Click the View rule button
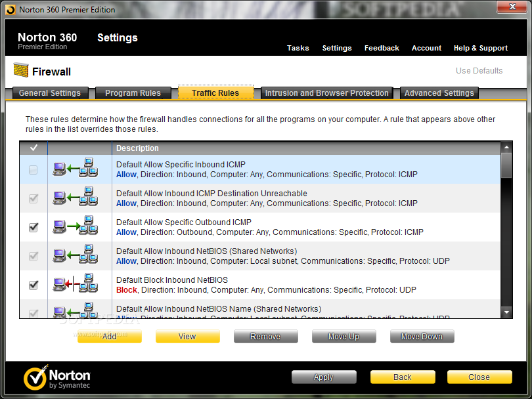Viewport: 532px width, 399px height. point(188,336)
